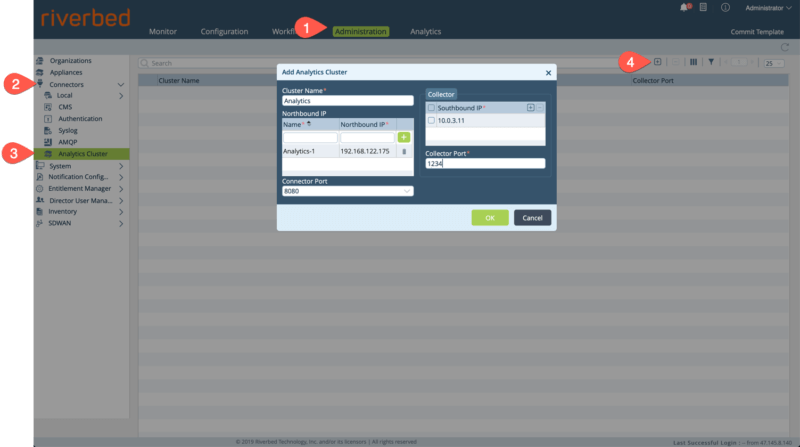
Task: Click the Cancel button
Action: coord(532,218)
